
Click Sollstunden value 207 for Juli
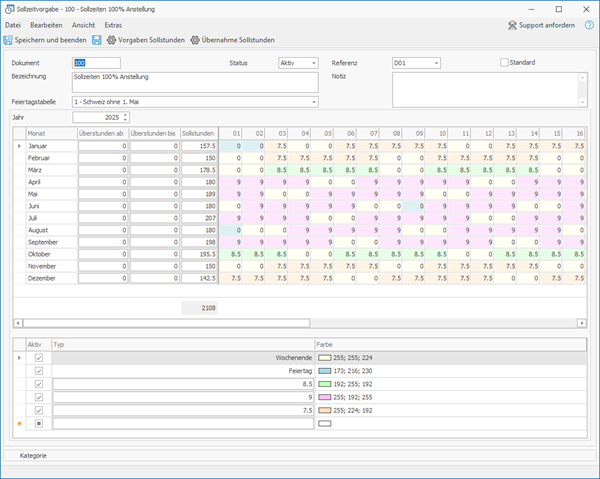pos(199,218)
